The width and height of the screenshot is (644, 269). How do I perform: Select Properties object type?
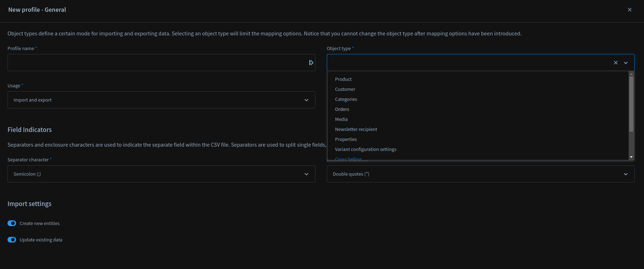[x=478, y=139]
